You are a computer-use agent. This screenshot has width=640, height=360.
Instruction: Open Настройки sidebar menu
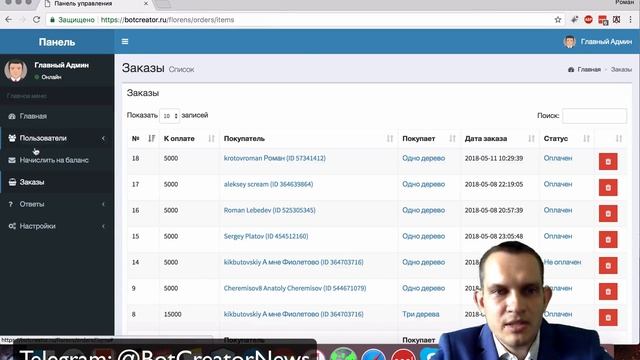[57, 226]
